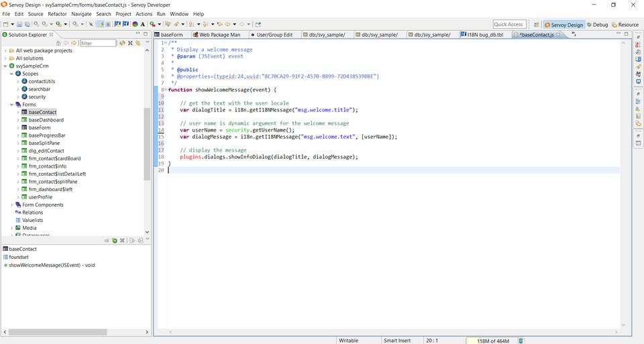Click the Solution Explorer horizontal scrollbar
644x344 pixels.
[56, 332]
